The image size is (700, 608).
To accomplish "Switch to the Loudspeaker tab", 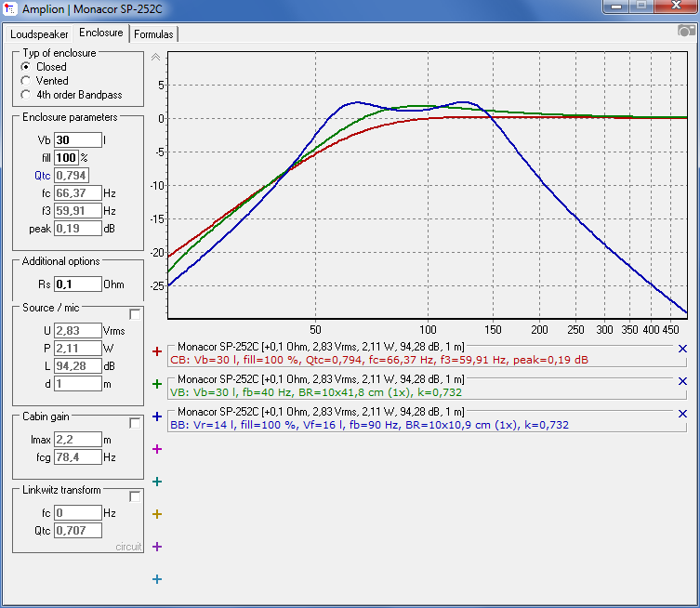I will tap(39, 34).
